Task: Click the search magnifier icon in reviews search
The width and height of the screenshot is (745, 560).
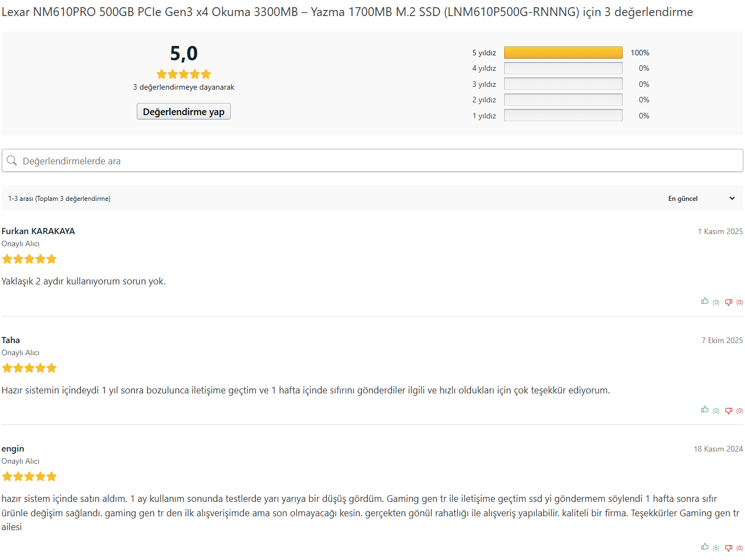Action: (x=12, y=160)
